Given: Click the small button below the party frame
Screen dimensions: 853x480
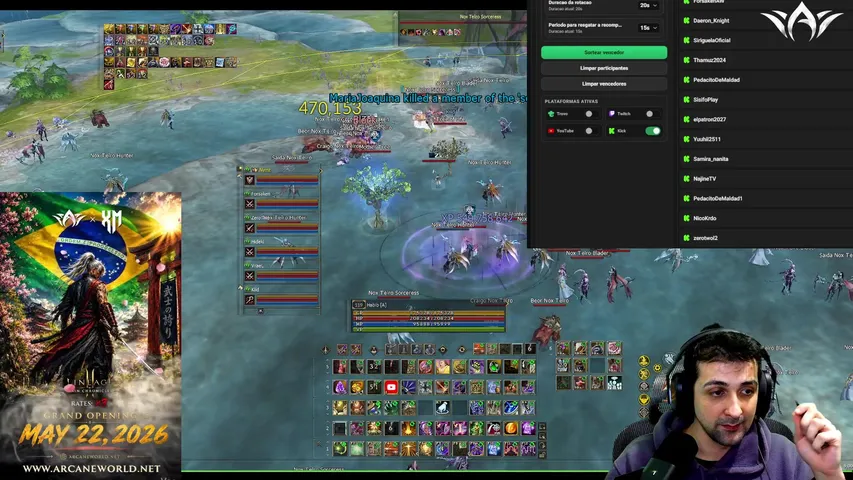Looking at the screenshot, I should click(261, 311).
